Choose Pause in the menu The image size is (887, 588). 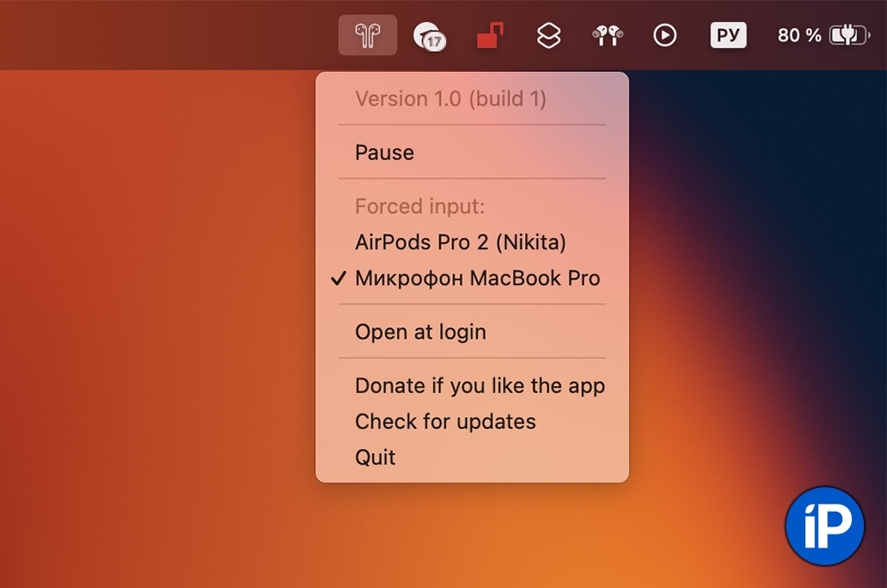[x=472, y=153]
